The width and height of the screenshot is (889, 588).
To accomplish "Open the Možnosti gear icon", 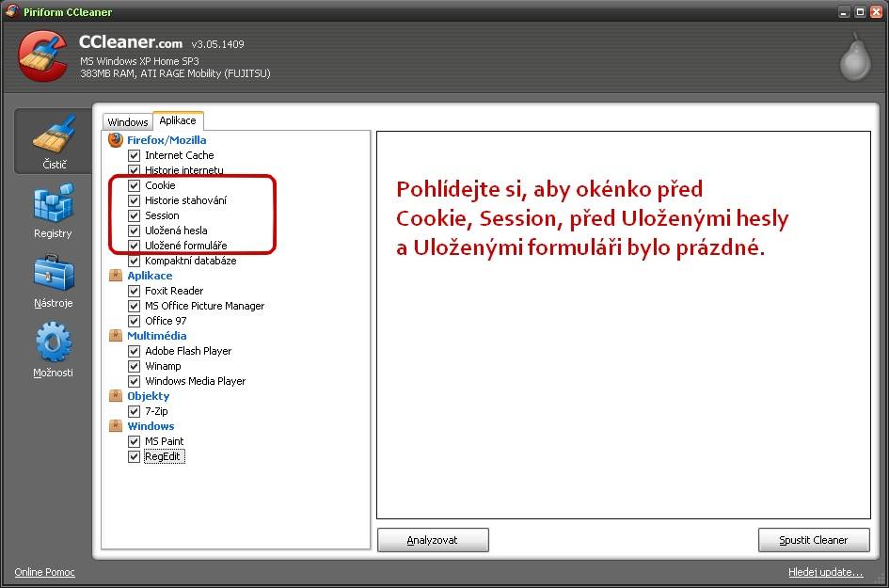I will click(54, 342).
